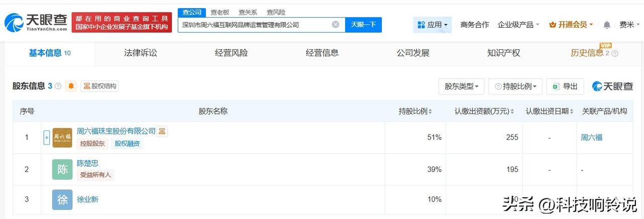Switch to the 公司发展 tab
The width and height of the screenshot is (644, 219).
coord(413,53)
